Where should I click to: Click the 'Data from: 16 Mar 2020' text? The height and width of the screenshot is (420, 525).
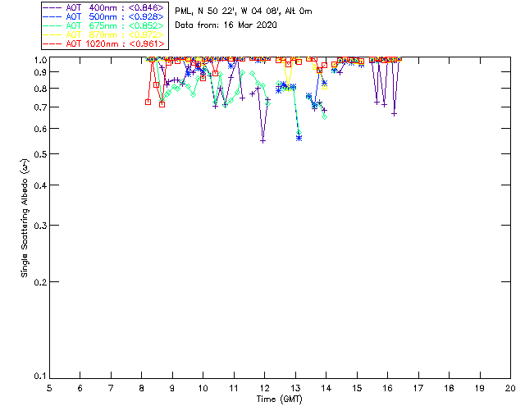[x=226, y=25]
